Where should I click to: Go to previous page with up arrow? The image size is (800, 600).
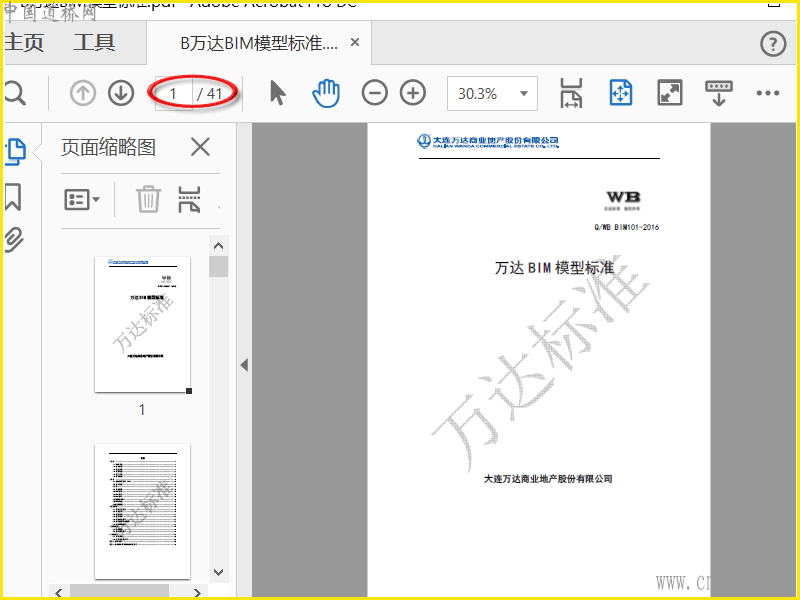pyautogui.click(x=83, y=93)
